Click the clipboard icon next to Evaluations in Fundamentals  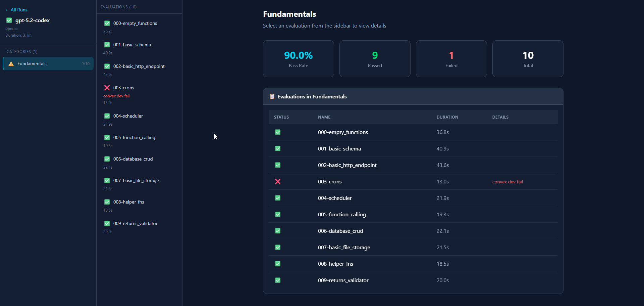click(272, 97)
